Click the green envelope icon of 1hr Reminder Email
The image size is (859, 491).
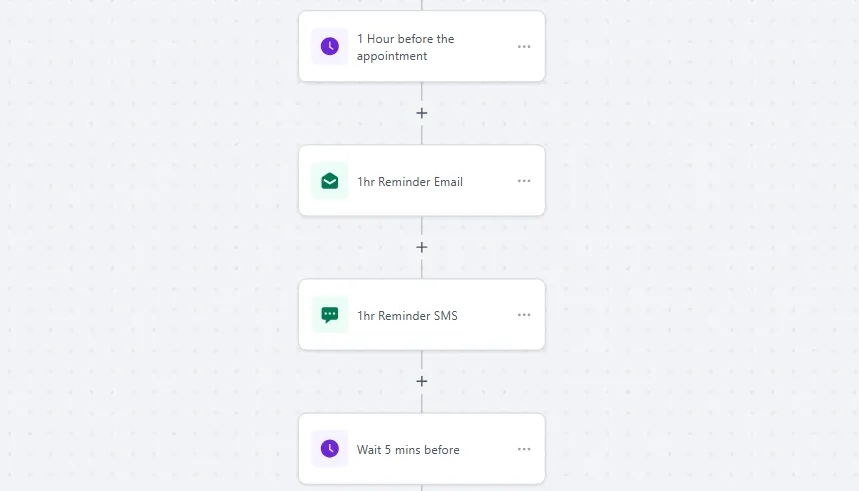pyautogui.click(x=330, y=181)
